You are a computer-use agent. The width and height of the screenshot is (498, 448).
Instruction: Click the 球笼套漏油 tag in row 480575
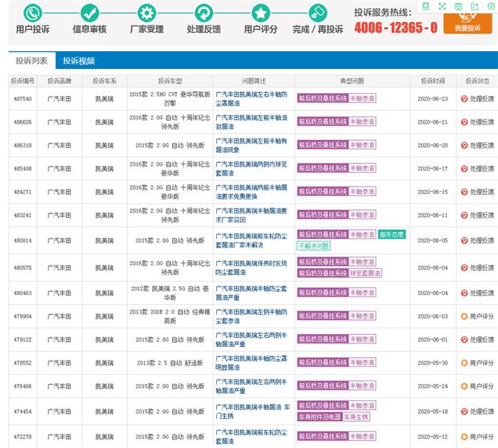365,273
